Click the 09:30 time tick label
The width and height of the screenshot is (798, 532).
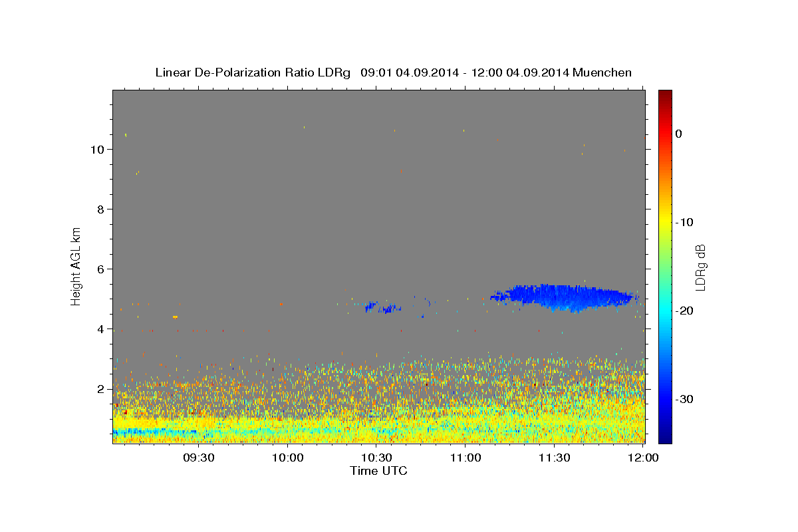tap(199, 458)
